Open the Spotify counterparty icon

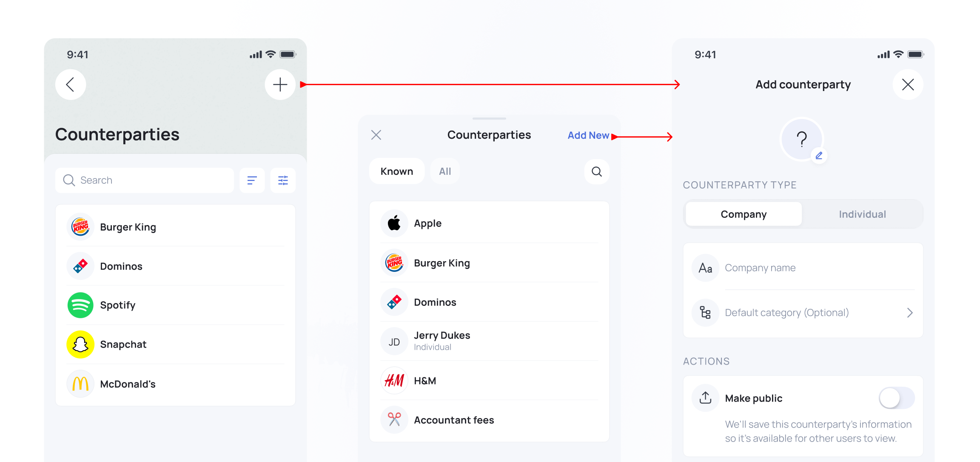80,305
